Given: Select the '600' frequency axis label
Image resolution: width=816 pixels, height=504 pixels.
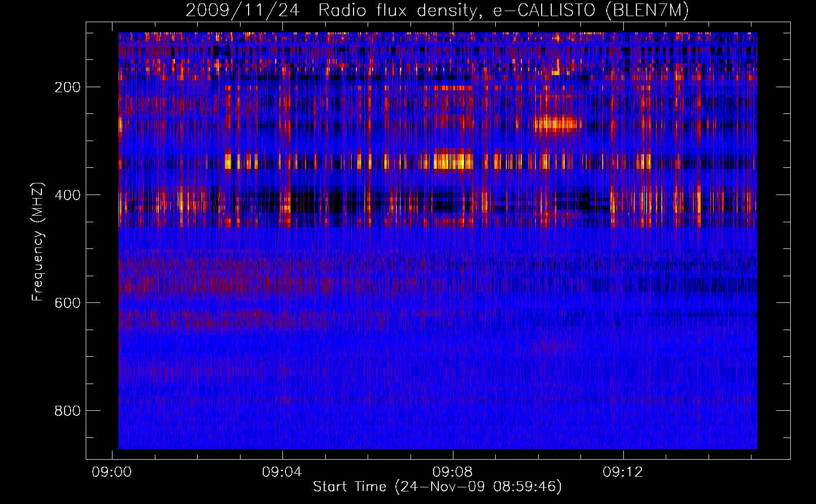Looking at the screenshot, I should (68, 303).
